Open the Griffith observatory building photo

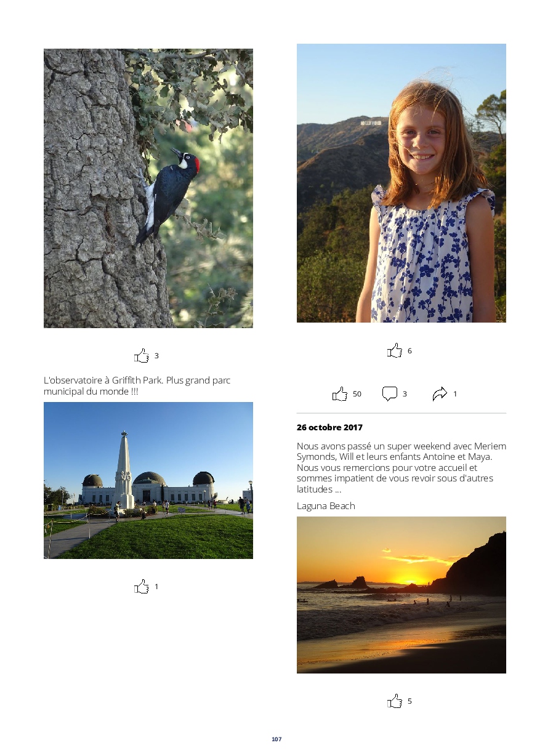coord(148,480)
